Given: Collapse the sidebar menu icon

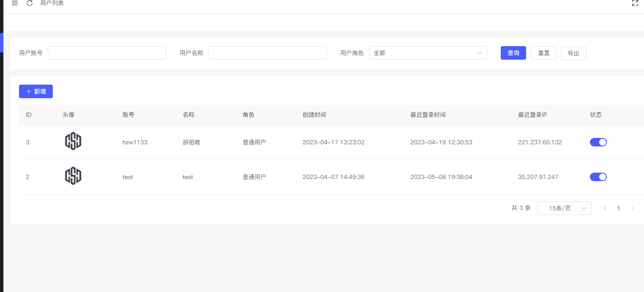Looking at the screenshot, I should pyautogui.click(x=15, y=3).
